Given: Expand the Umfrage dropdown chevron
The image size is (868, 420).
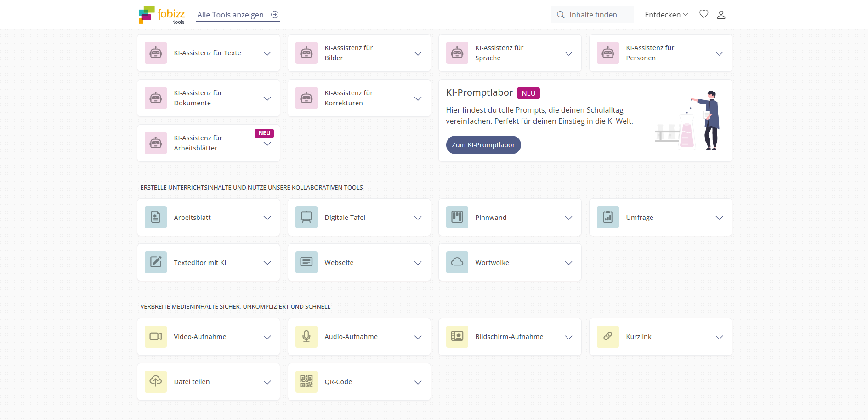Looking at the screenshot, I should (719, 217).
